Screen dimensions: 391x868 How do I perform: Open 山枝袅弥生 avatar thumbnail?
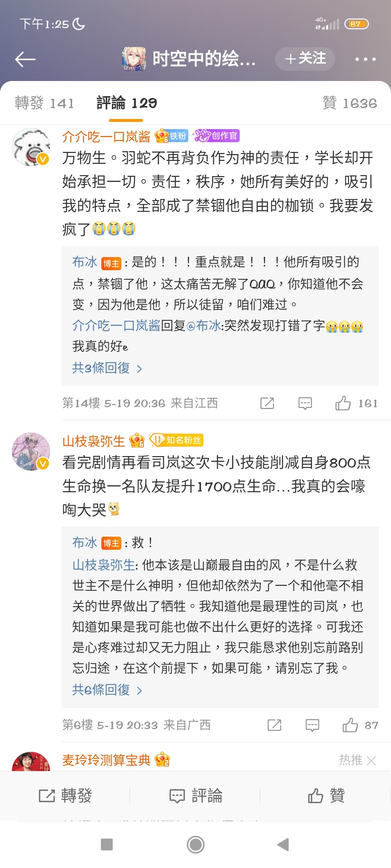coord(31,451)
